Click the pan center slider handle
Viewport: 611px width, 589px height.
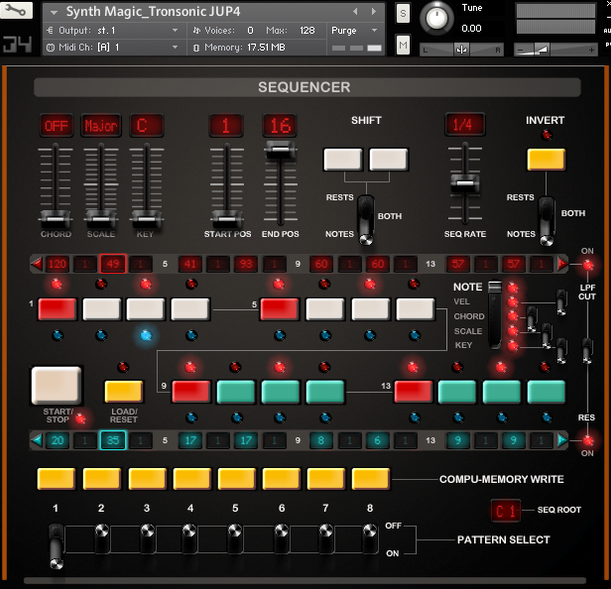click(x=461, y=50)
